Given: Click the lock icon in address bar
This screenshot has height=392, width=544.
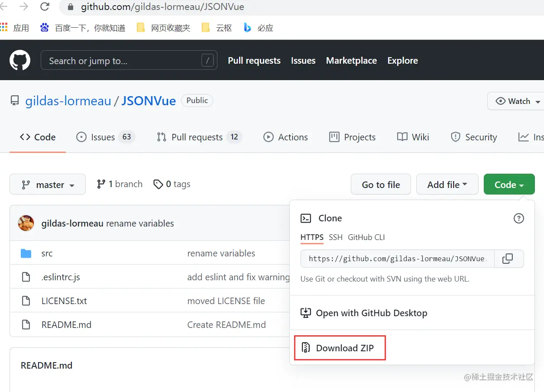Looking at the screenshot, I should (x=71, y=7).
